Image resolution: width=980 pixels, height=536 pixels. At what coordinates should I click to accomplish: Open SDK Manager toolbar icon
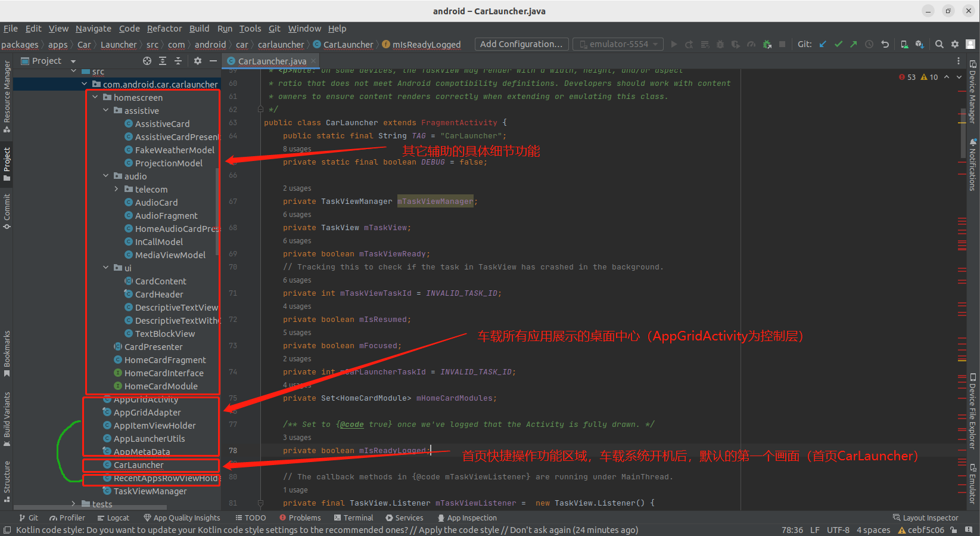[920, 44]
